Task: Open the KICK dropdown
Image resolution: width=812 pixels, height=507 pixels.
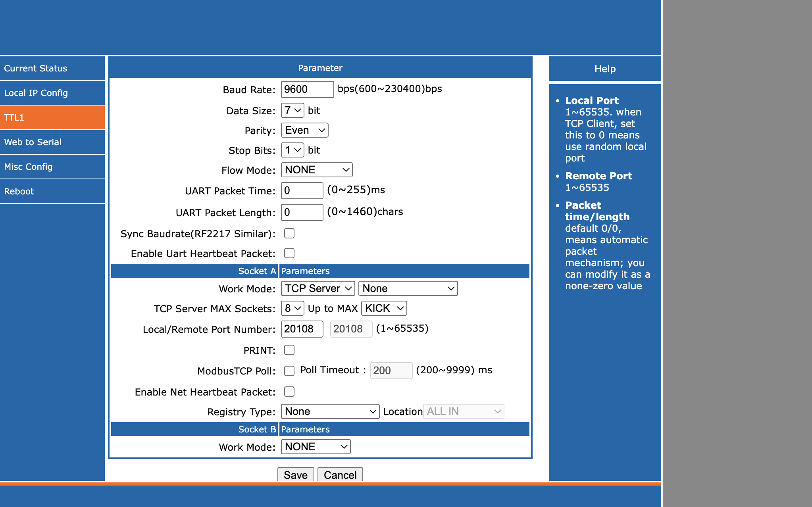Action: [384, 308]
